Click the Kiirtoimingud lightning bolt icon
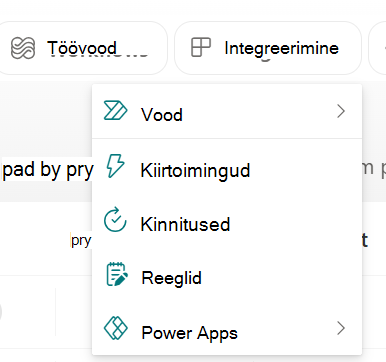 click(x=115, y=166)
